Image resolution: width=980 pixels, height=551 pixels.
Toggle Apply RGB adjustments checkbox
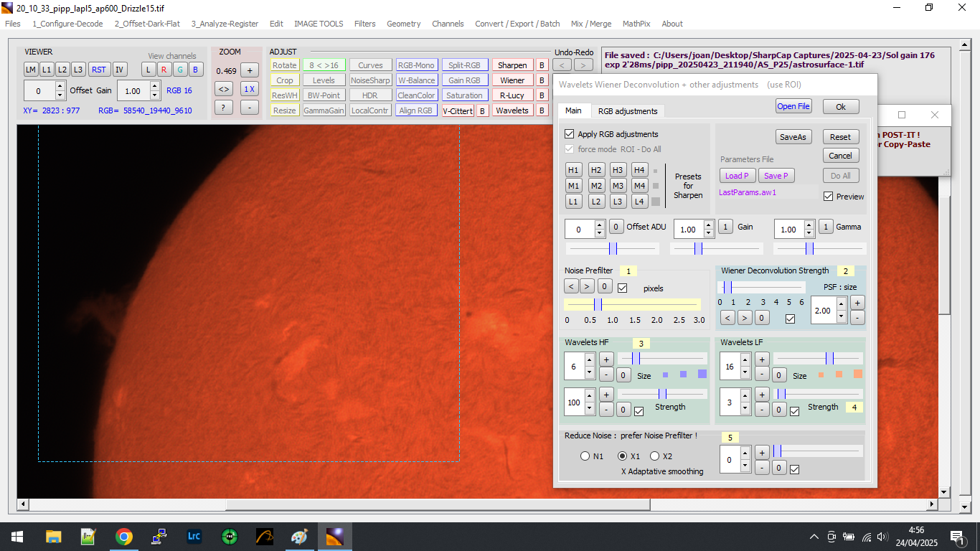click(570, 134)
